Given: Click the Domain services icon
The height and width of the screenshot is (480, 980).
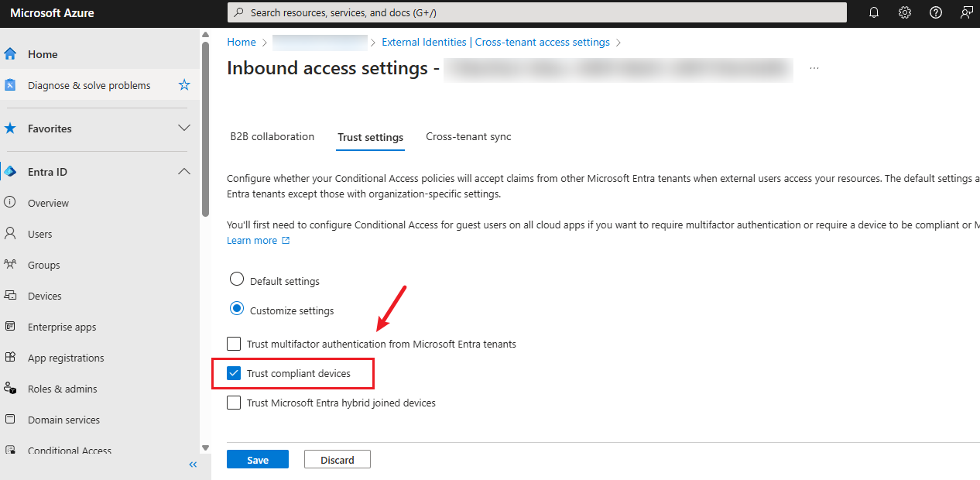Looking at the screenshot, I should (10, 420).
